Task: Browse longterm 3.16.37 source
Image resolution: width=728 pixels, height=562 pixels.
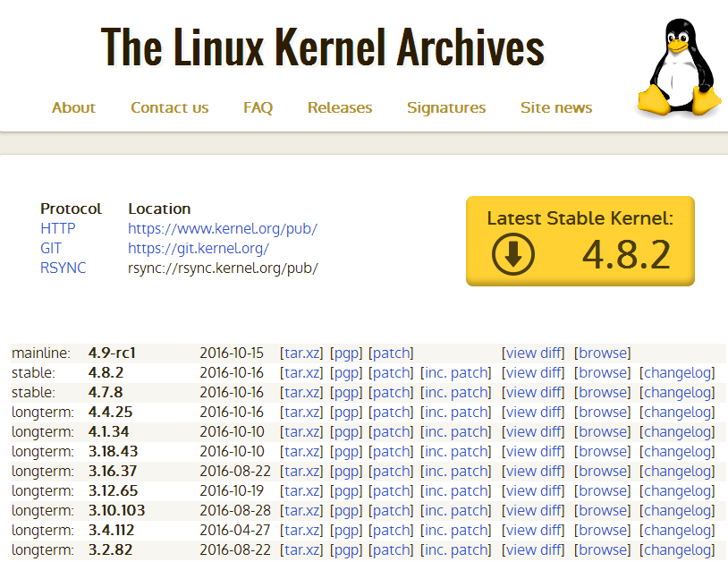Action: (603, 471)
